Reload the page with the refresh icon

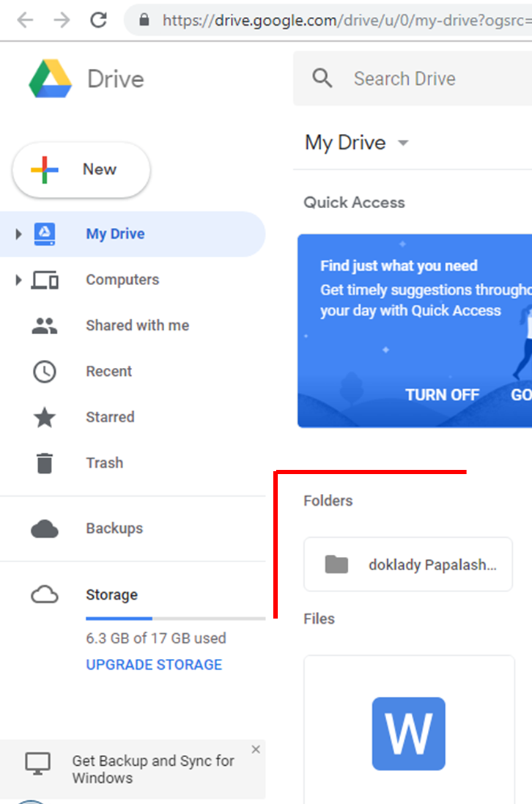point(98,20)
